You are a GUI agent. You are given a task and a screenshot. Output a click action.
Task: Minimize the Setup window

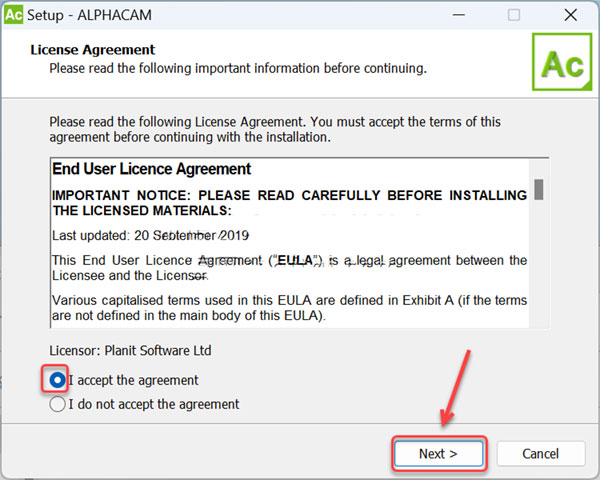point(459,15)
